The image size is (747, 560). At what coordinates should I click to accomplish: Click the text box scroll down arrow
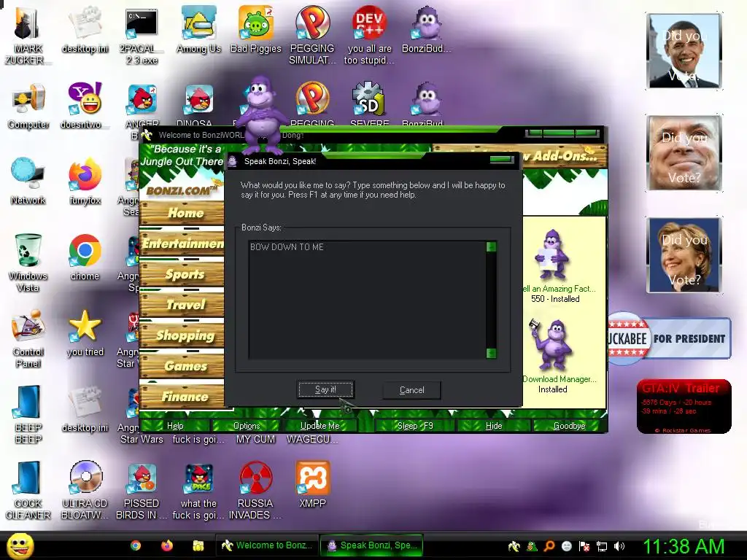[x=491, y=353]
